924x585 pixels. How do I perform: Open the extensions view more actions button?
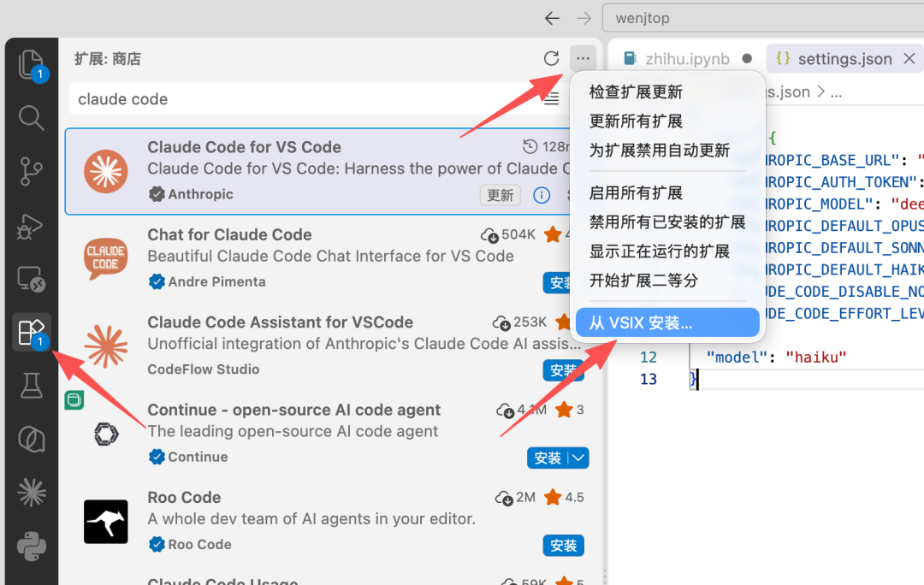(x=583, y=58)
